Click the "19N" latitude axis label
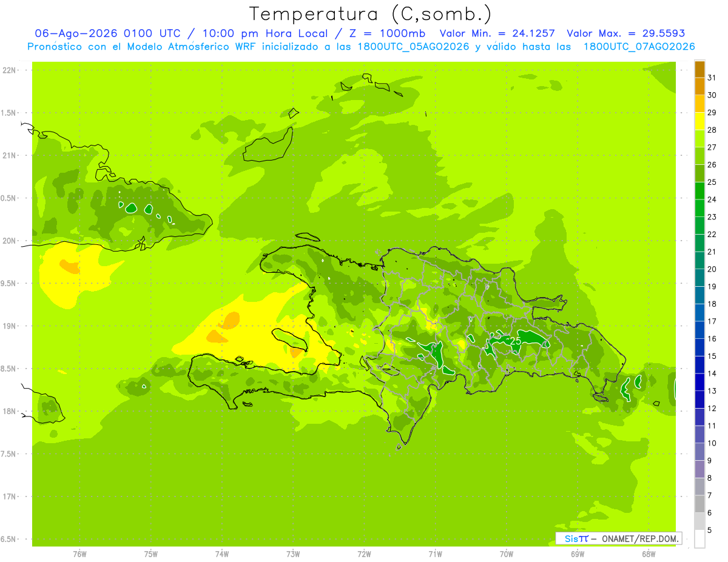This screenshot has height=562, width=728. (x=9, y=326)
